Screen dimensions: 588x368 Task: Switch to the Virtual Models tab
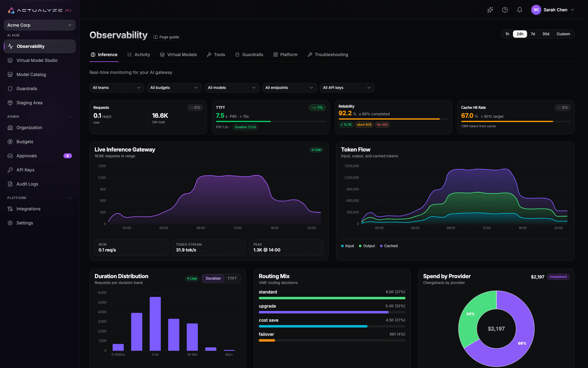[178, 55]
